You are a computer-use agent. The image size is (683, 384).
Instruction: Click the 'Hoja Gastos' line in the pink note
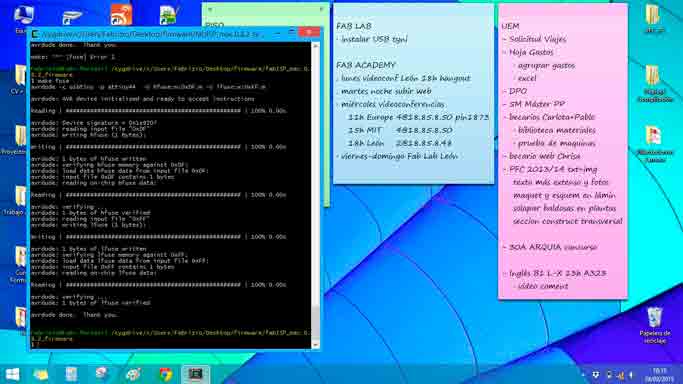point(531,52)
